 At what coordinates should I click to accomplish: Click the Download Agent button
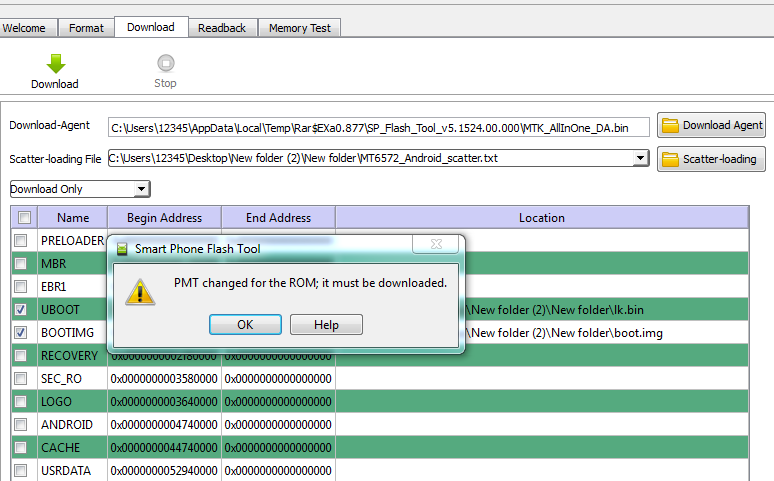tap(711, 125)
